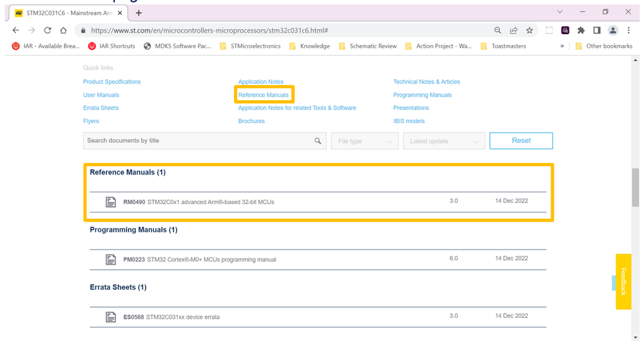The image size is (644, 347).
Task: Select PM0223 date 14 Dec 2022
Action: coord(511,258)
